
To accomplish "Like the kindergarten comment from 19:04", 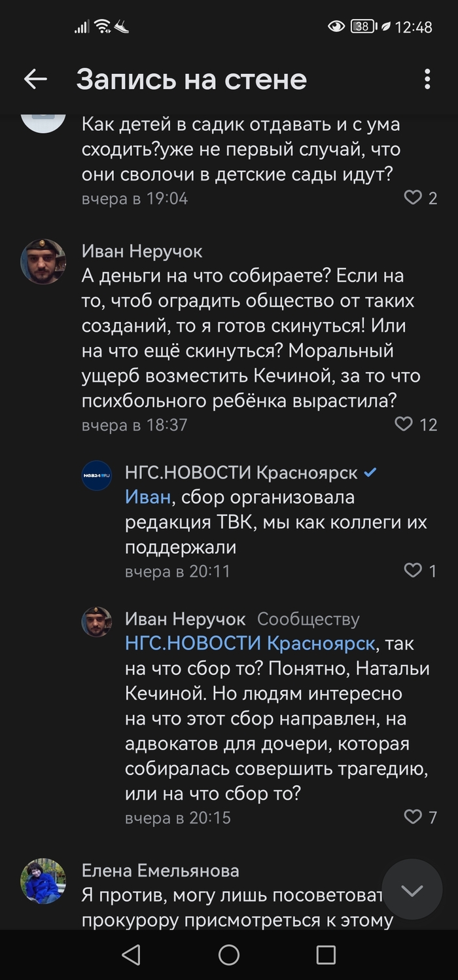I will [413, 197].
